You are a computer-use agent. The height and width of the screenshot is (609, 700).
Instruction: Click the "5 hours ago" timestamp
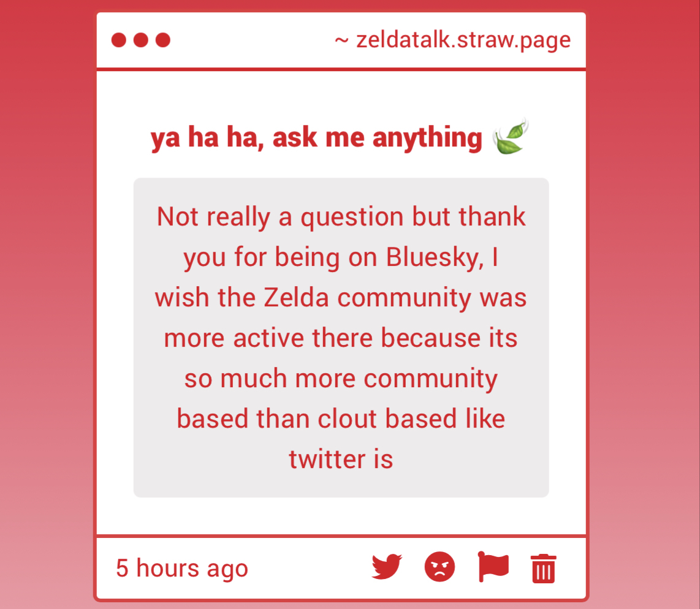pyautogui.click(x=182, y=569)
